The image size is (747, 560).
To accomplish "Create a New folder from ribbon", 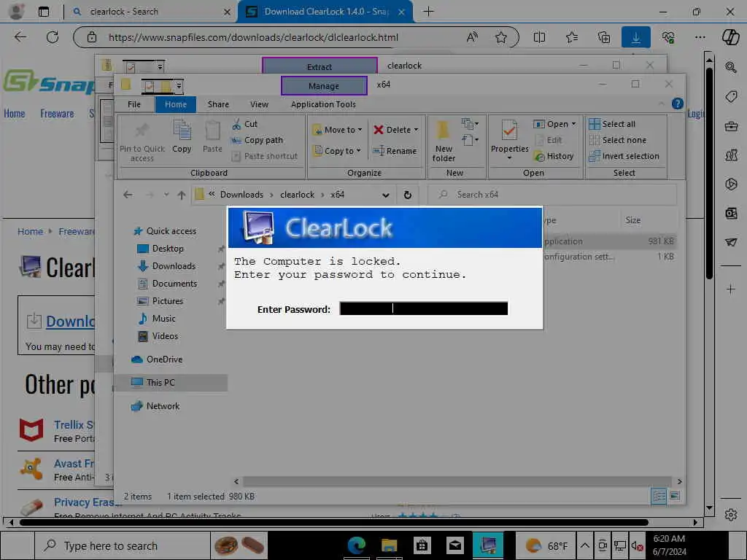I will [444, 141].
